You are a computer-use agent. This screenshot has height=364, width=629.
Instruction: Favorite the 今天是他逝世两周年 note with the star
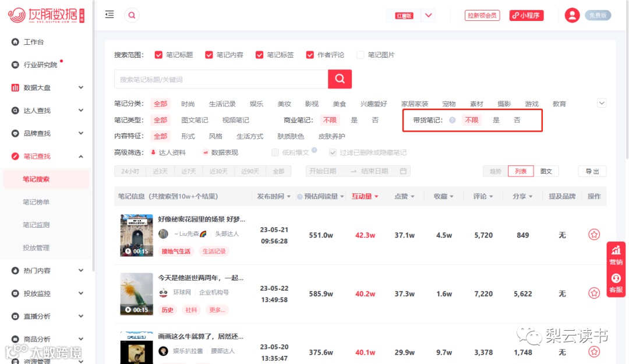pos(594,293)
